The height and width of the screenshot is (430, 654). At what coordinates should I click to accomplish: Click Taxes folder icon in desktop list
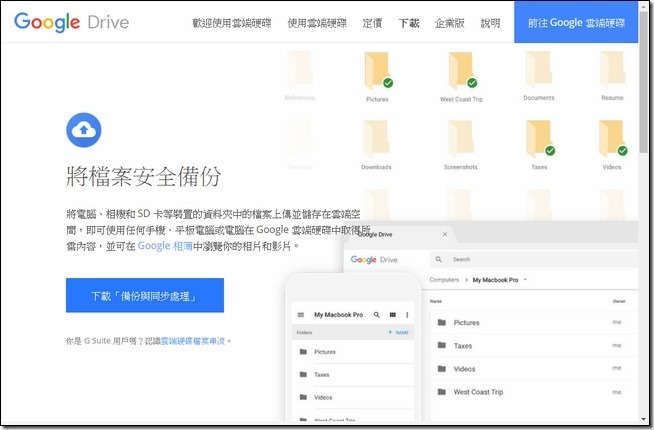point(442,345)
